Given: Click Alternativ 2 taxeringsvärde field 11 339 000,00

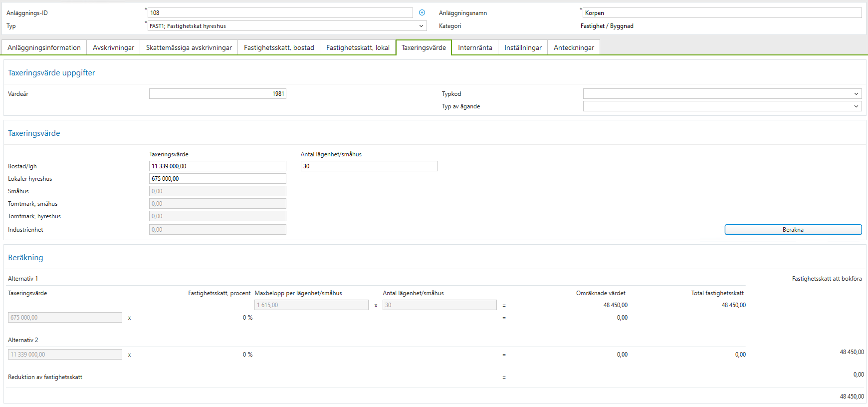Looking at the screenshot, I should [x=65, y=355].
